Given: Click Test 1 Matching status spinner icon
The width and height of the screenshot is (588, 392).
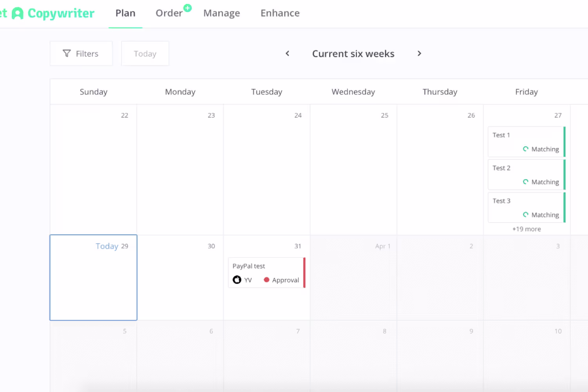Looking at the screenshot, I should click(526, 149).
